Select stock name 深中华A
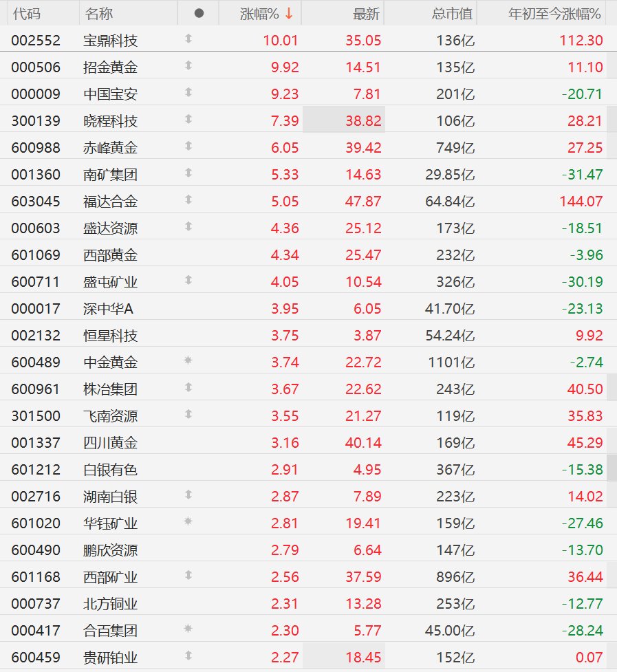This screenshot has height=672, width=617. pyautogui.click(x=109, y=309)
